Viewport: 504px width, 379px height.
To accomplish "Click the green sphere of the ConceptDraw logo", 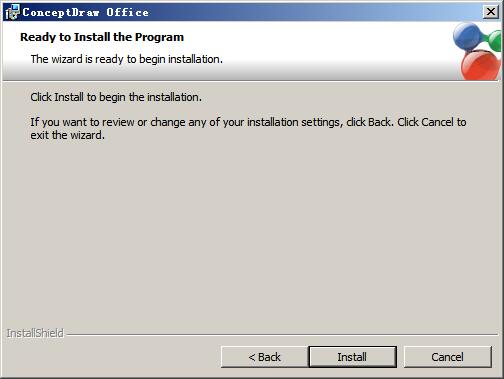I will click(x=495, y=40).
